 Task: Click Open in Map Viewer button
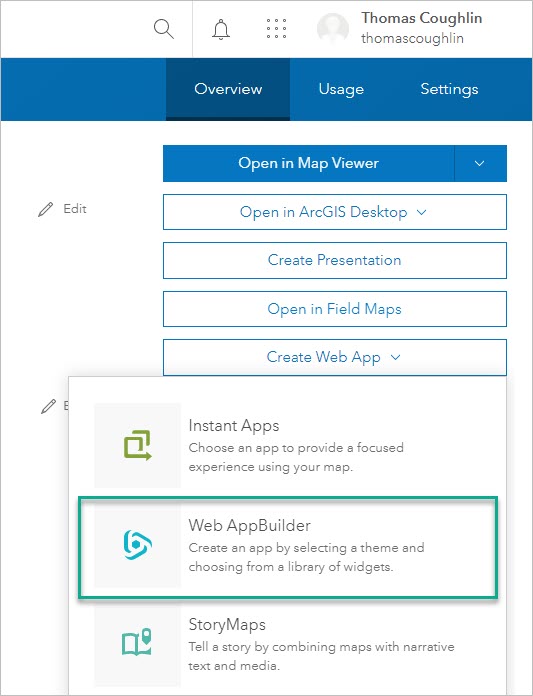pos(309,163)
